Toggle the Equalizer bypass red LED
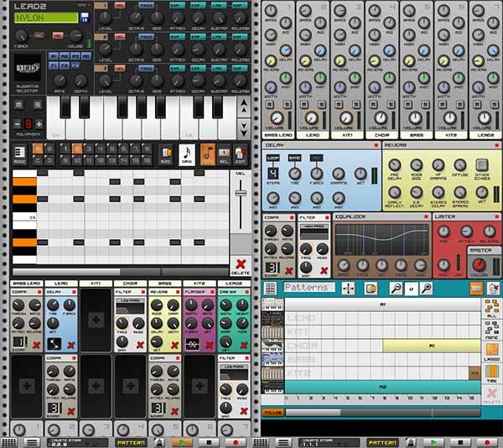 pyautogui.click(x=426, y=217)
